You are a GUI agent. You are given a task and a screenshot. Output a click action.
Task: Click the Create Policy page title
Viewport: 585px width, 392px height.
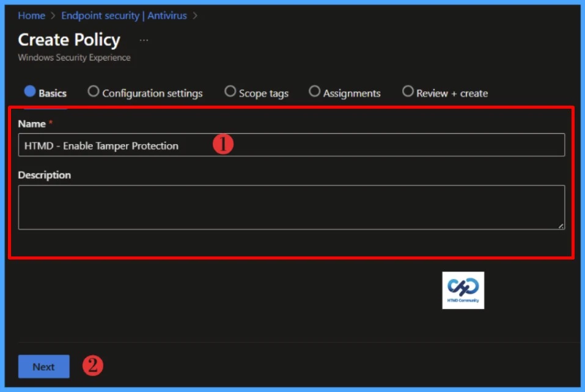tap(69, 40)
